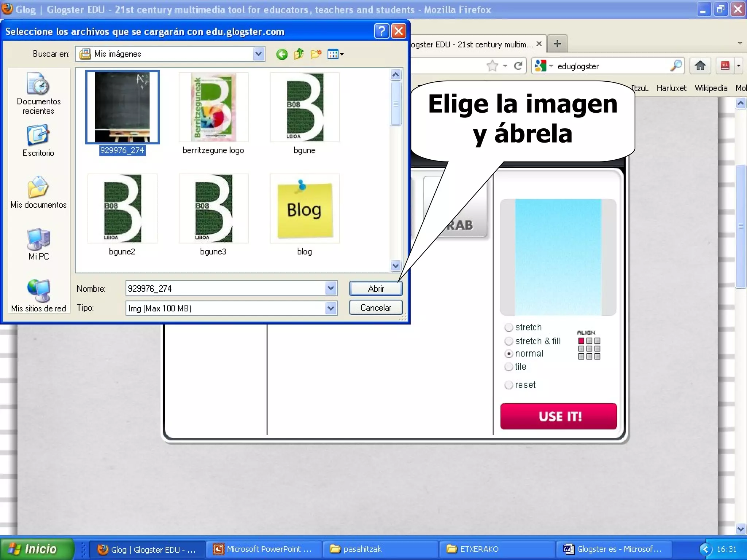Image resolution: width=747 pixels, height=560 pixels.
Task: Go to Mi PC in places sidebar
Action: [38, 244]
